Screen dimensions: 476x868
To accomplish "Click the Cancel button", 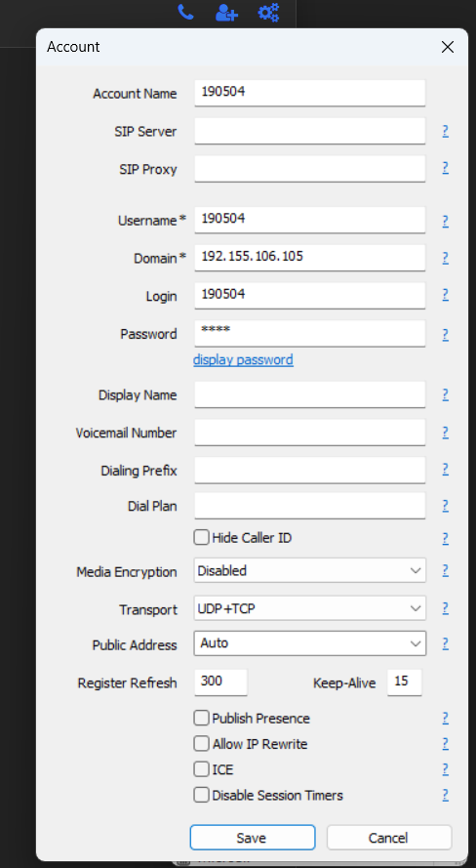I will point(389,838).
